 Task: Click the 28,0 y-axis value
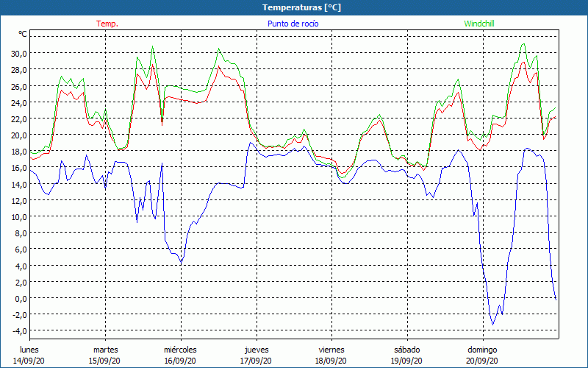(19, 70)
